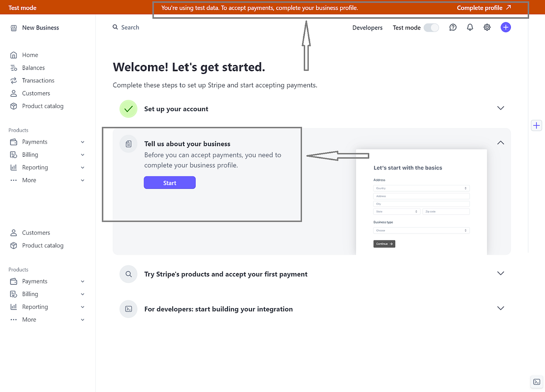This screenshot has height=392, width=545.
Task: Toggle the Test mode switch
Action: point(431,28)
